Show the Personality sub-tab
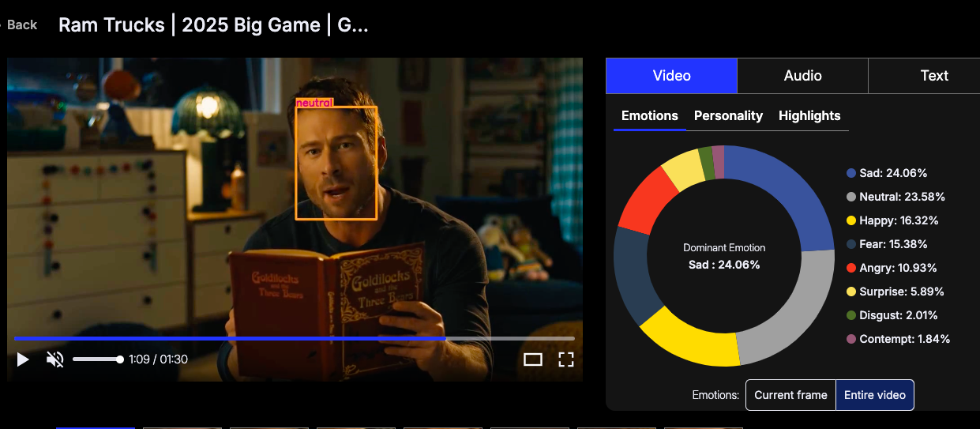The width and height of the screenshot is (980, 429). [728, 115]
